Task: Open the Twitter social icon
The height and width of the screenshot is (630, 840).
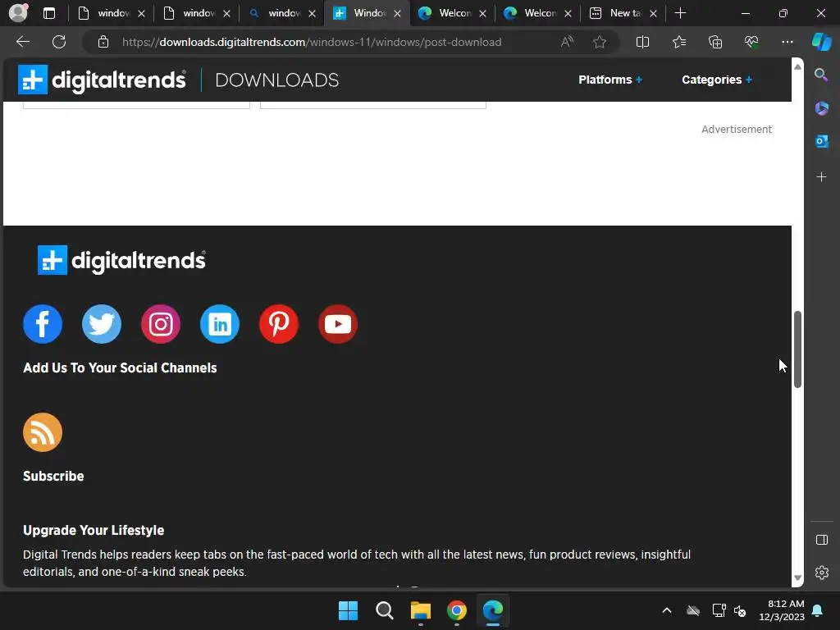Action: (102, 324)
